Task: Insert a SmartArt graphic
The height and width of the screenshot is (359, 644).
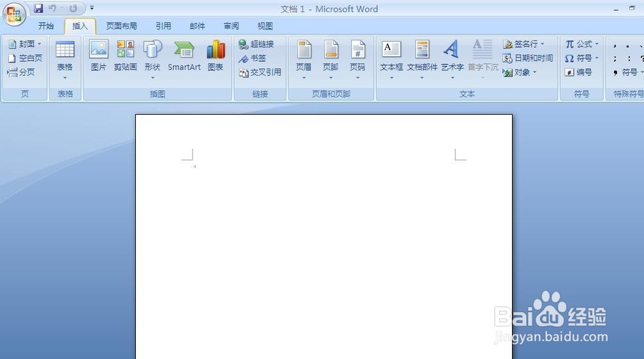Action: pos(184,56)
